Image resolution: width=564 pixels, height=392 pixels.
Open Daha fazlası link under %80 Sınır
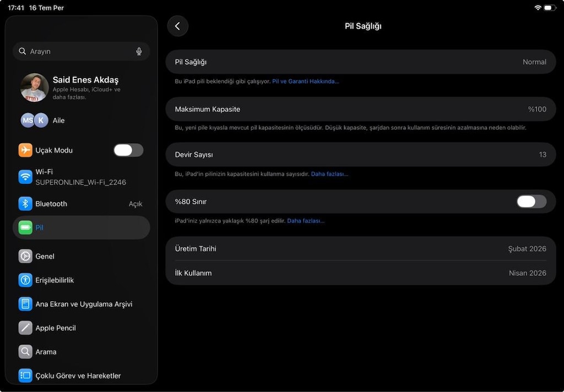tap(305, 221)
